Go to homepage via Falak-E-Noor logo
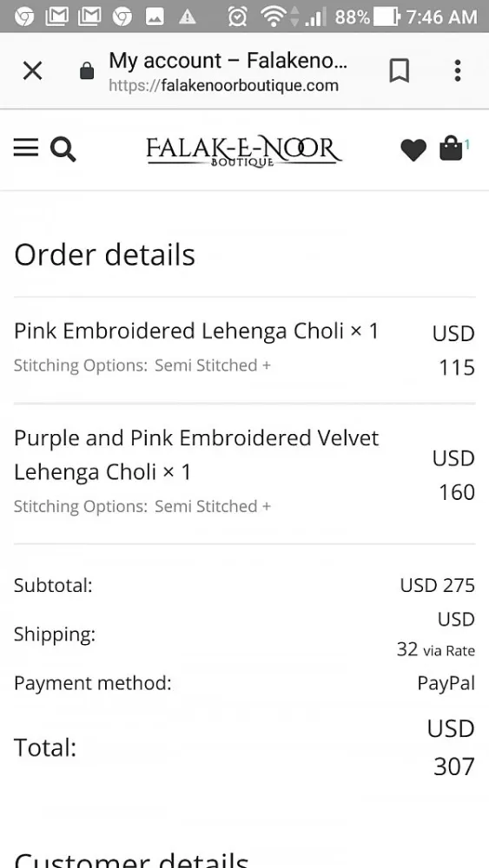The image size is (489, 868). pyautogui.click(x=244, y=152)
